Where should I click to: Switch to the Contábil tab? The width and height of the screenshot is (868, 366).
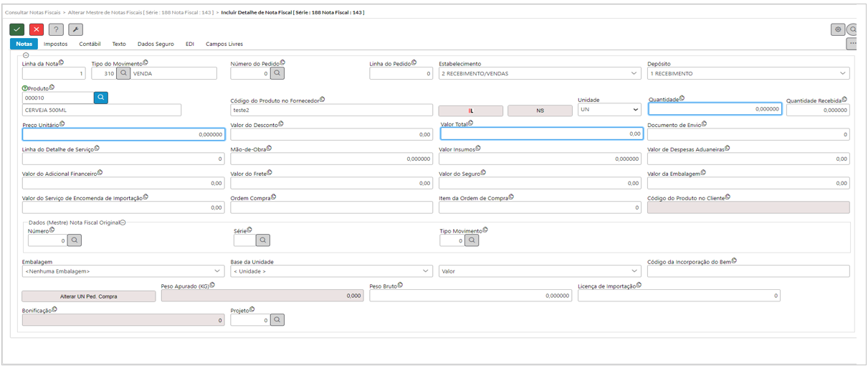90,44
